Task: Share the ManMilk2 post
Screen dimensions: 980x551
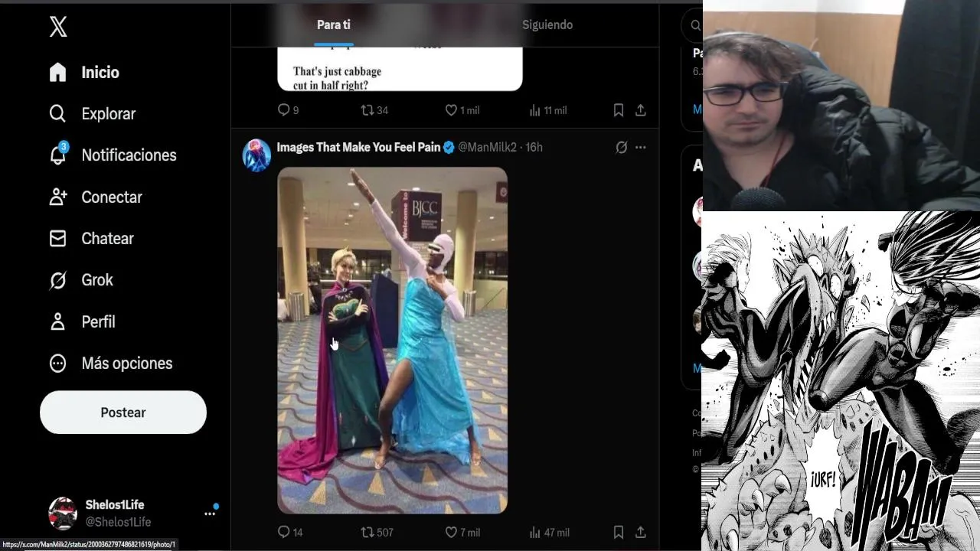Action: coord(641,532)
